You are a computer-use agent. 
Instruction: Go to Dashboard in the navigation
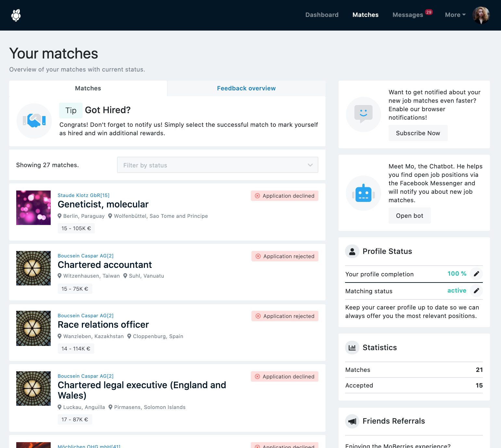[x=322, y=15]
